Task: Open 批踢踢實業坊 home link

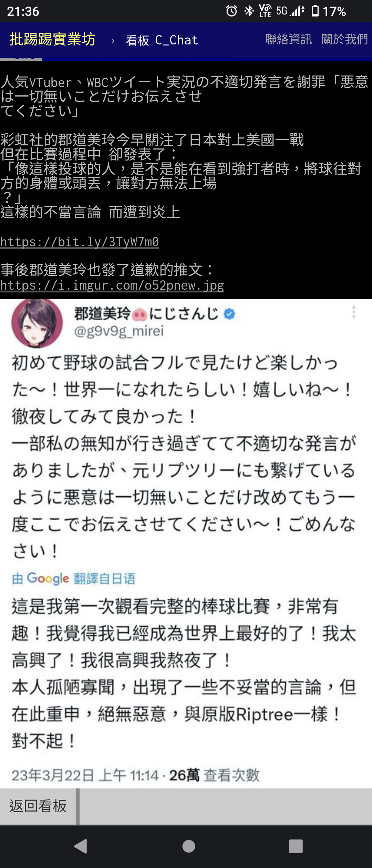Action: pos(52,39)
